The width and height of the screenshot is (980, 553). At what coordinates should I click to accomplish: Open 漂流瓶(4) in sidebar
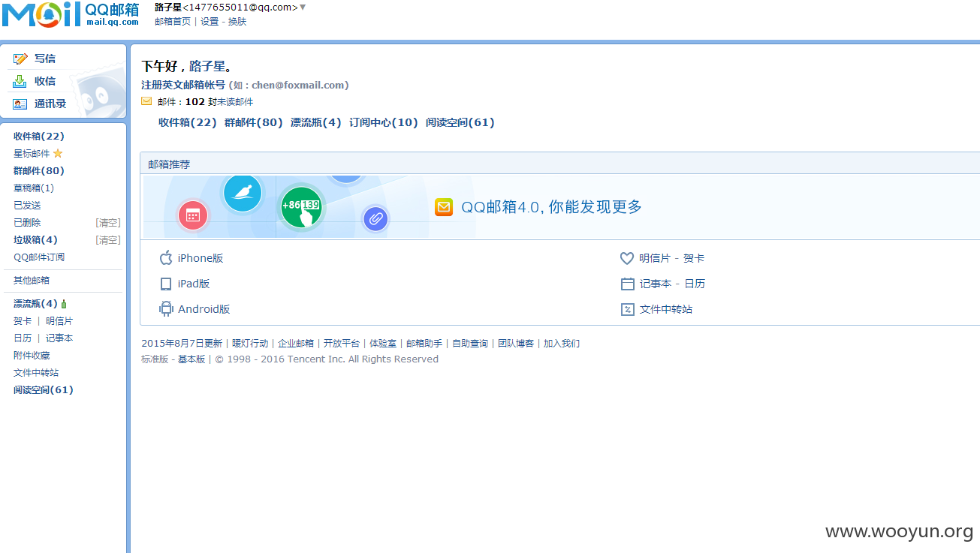[x=35, y=304]
